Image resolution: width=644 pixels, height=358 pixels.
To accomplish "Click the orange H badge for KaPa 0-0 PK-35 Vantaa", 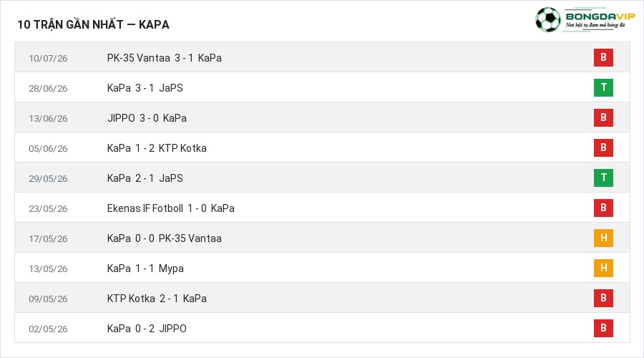I will click(x=603, y=238).
